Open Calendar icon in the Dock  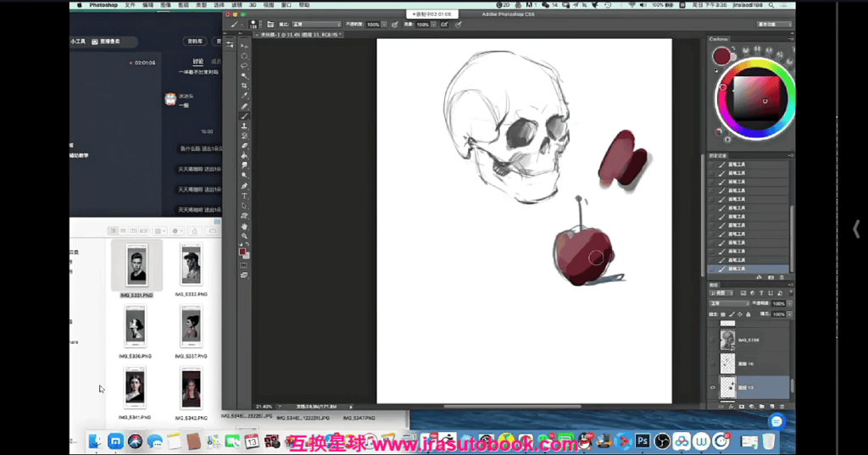pyautogui.click(x=252, y=441)
